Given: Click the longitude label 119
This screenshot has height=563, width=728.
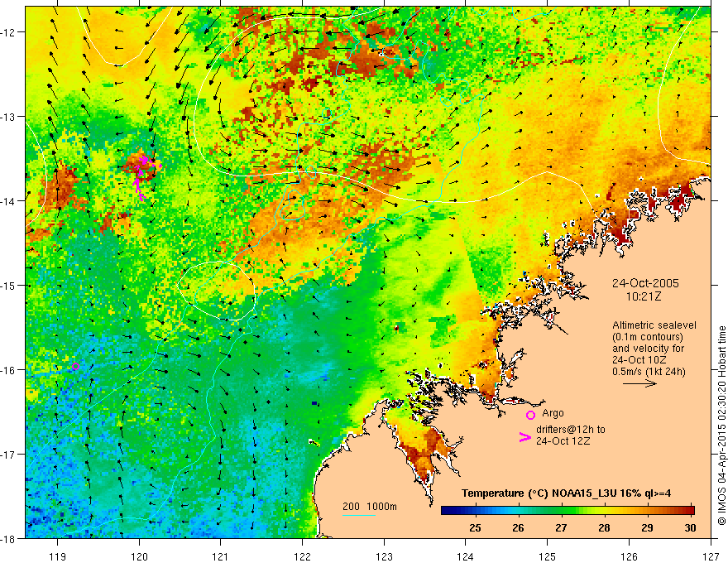Looking at the screenshot, I should [x=58, y=556].
